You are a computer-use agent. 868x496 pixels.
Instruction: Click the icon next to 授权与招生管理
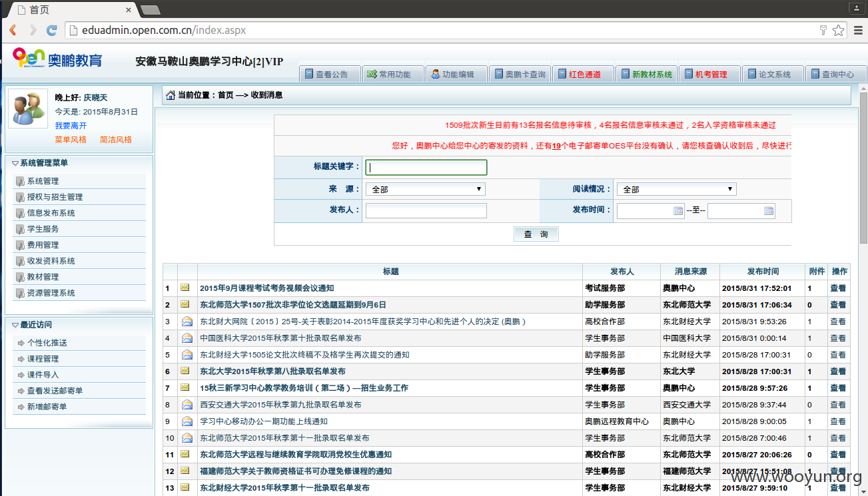(x=20, y=197)
